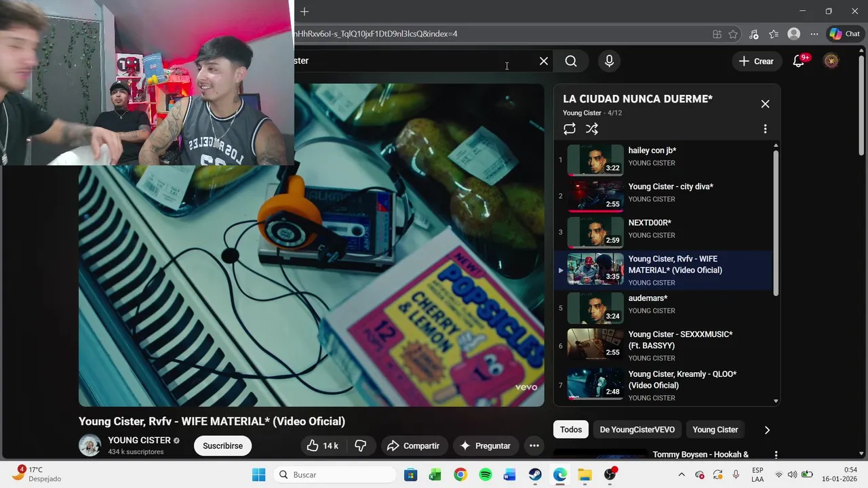Subscribe with the Suscribirse button
Image resolution: width=868 pixels, height=488 pixels.
(222, 445)
